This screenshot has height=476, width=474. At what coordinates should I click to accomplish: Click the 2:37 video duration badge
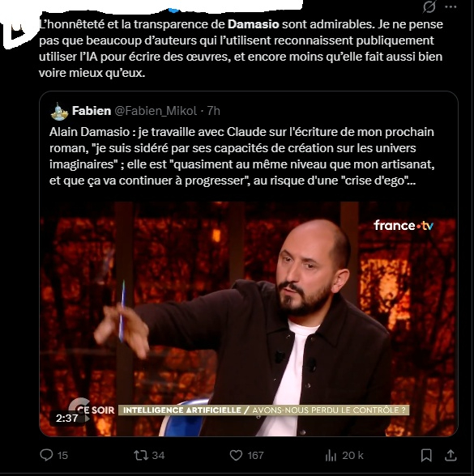point(66,419)
